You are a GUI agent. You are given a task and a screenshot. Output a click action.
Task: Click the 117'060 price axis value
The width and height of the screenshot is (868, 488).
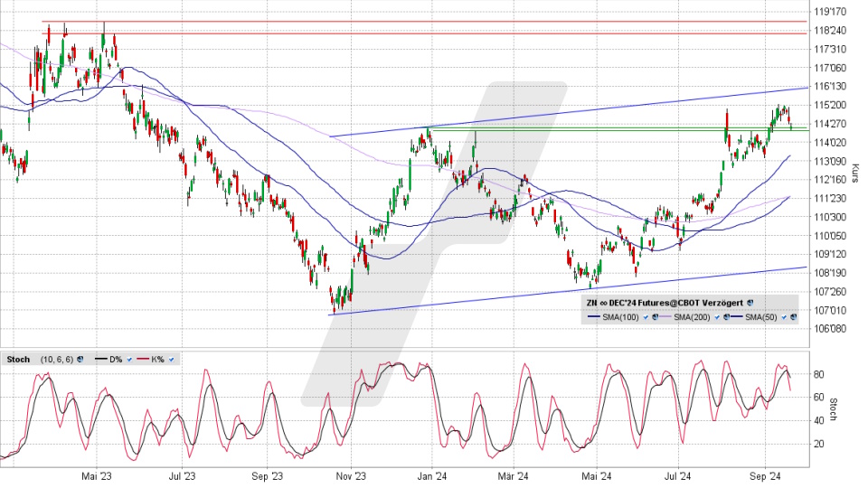coord(830,68)
